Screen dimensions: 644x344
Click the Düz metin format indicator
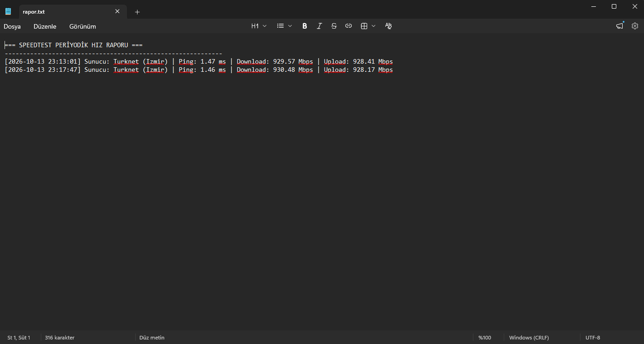click(x=152, y=338)
